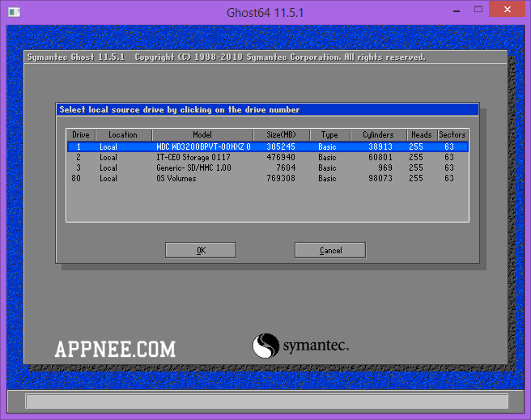This screenshot has height=420, width=531.
Task: Click size value 7604
Action: point(286,168)
